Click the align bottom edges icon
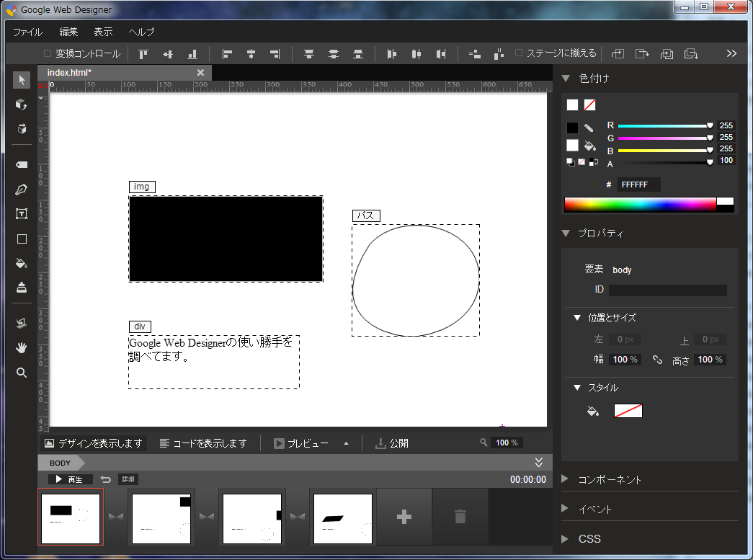The height and width of the screenshot is (560, 753). click(x=192, y=54)
